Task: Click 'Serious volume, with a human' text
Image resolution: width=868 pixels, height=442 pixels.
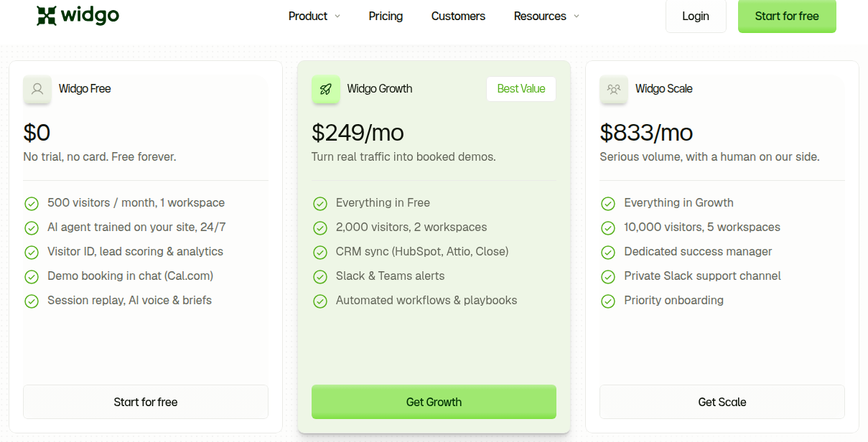Action: pos(709,156)
